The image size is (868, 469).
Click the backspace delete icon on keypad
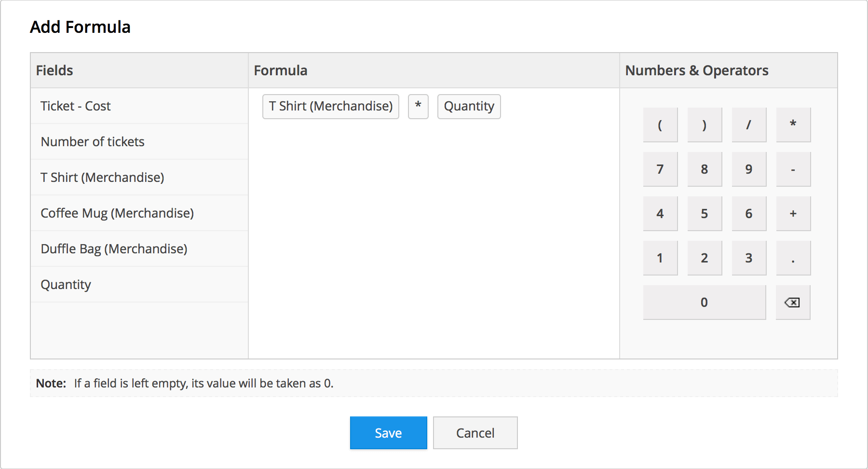792,303
